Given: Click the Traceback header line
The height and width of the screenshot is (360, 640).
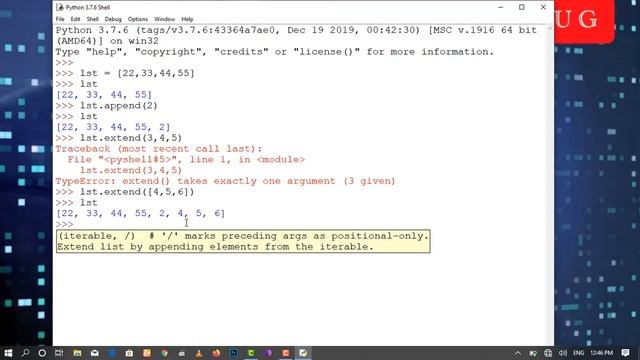Looking at the screenshot, I should 159,149.
